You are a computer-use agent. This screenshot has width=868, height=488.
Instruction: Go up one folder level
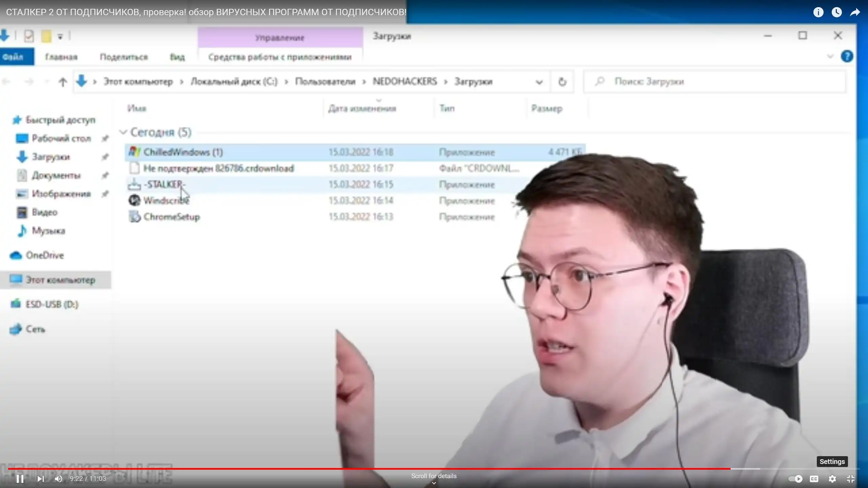pyautogui.click(x=63, y=82)
